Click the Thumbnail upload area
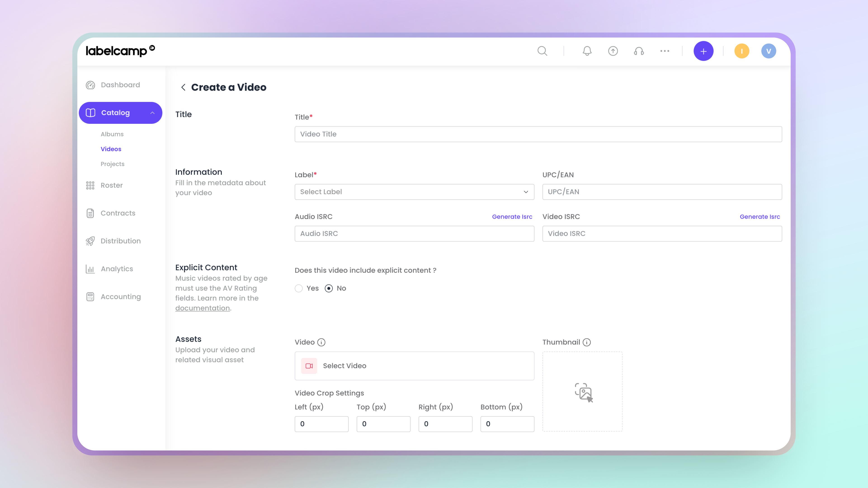This screenshot has width=868, height=488. (582, 392)
